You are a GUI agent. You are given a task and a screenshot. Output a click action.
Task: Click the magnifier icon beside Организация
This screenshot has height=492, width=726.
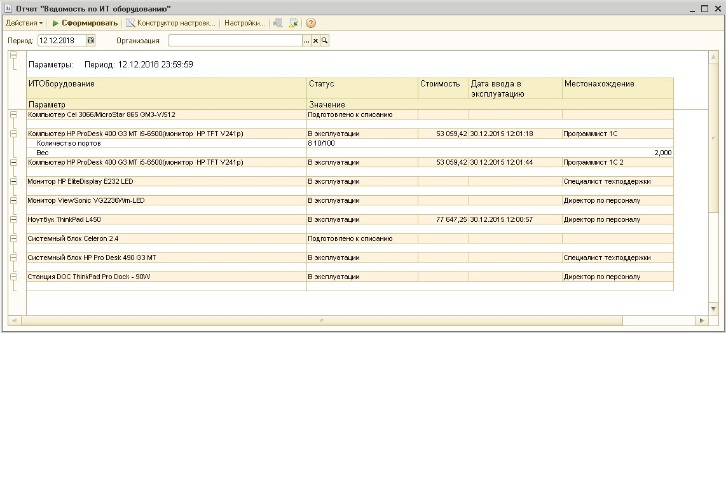point(325,41)
